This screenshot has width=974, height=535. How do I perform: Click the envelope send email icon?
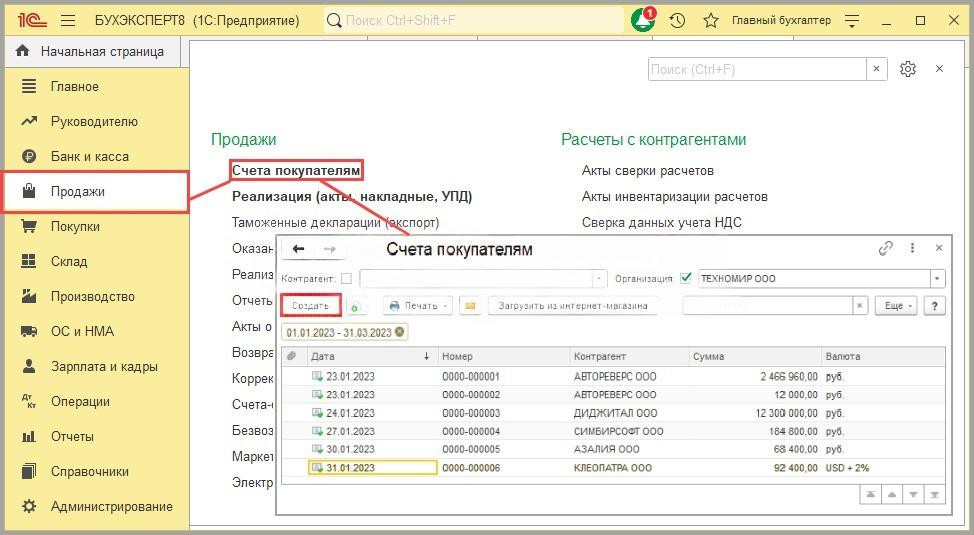470,306
